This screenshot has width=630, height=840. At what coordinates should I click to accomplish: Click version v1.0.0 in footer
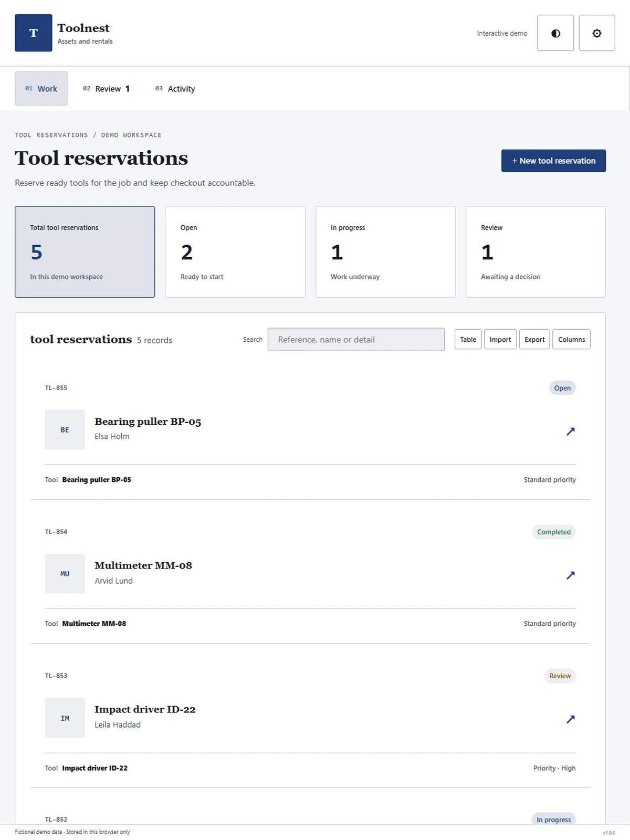click(608, 833)
